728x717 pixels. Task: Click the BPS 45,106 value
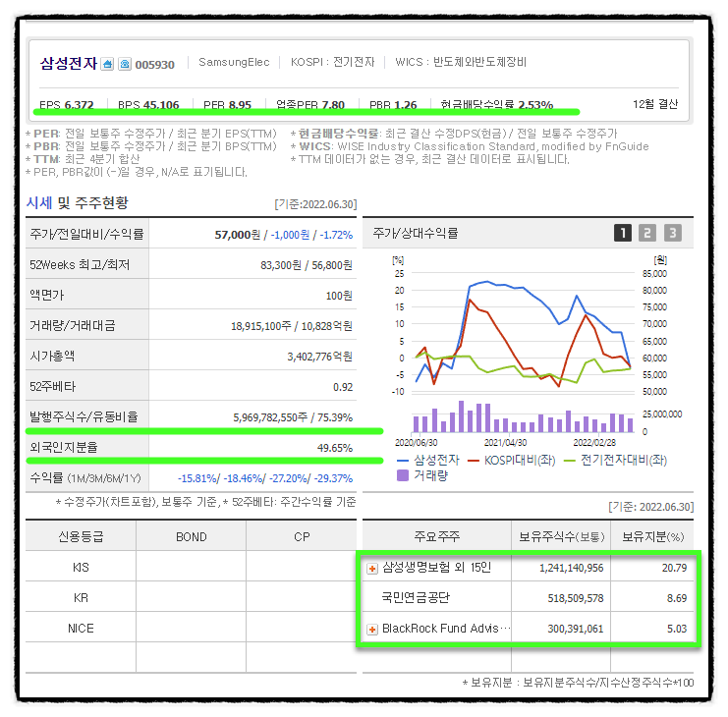pyautogui.click(x=148, y=105)
